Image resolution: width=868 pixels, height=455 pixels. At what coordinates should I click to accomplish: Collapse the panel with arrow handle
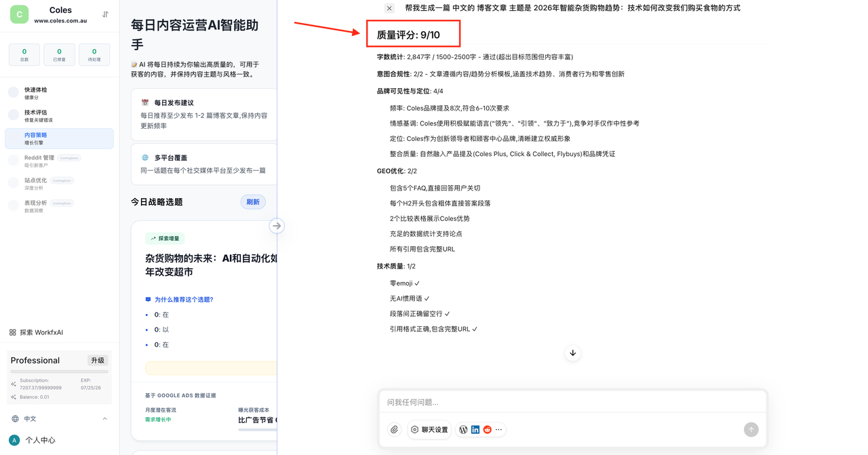pyautogui.click(x=277, y=226)
